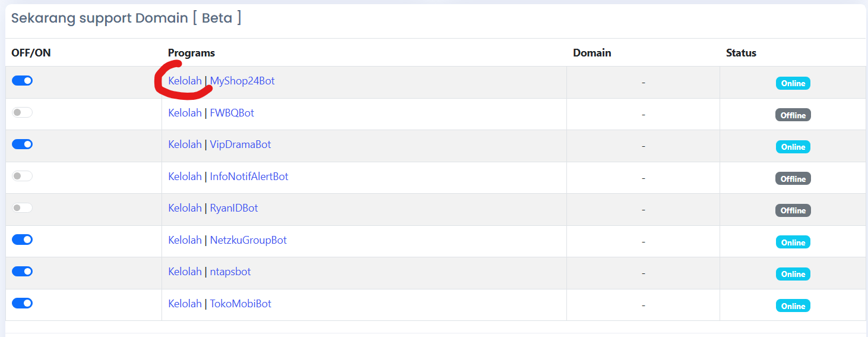Turn off the MyShop24Bot toggle switch
Viewport: 868px width, 337px height.
(23, 81)
